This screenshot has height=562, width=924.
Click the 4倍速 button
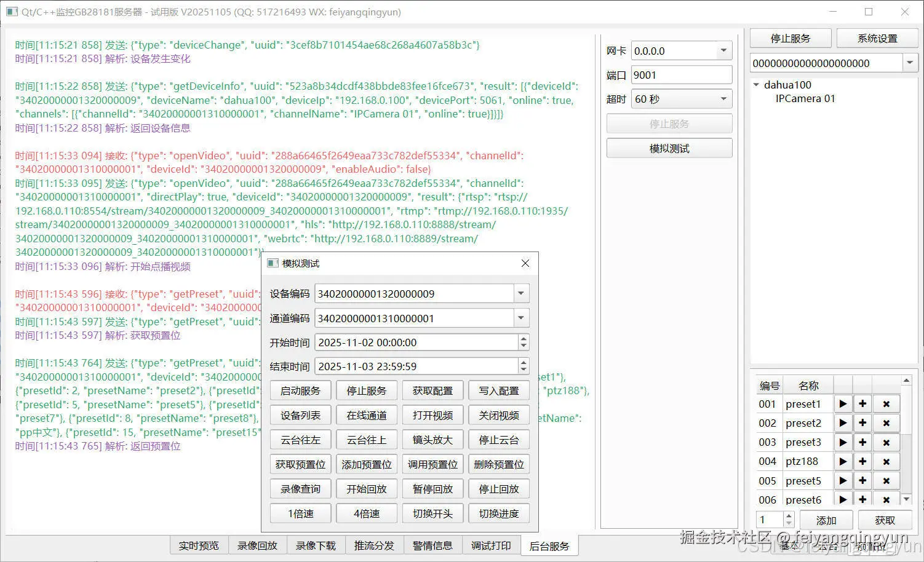pyautogui.click(x=367, y=513)
